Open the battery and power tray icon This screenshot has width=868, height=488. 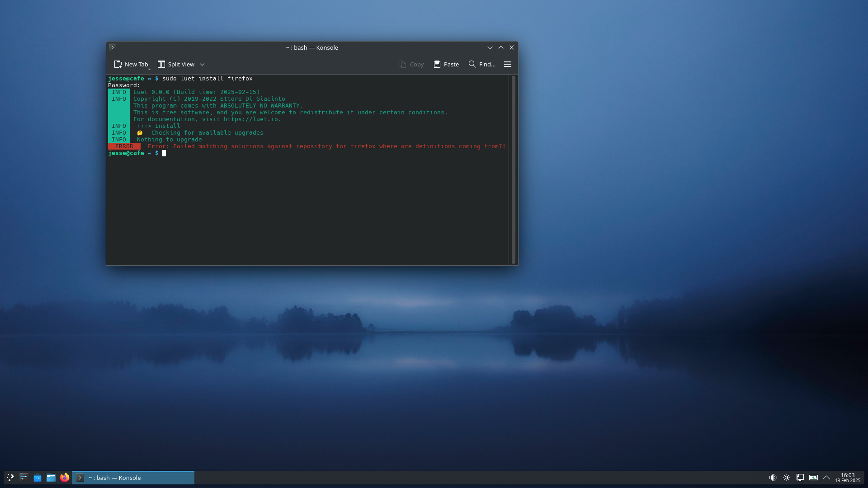(x=814, y=478)
